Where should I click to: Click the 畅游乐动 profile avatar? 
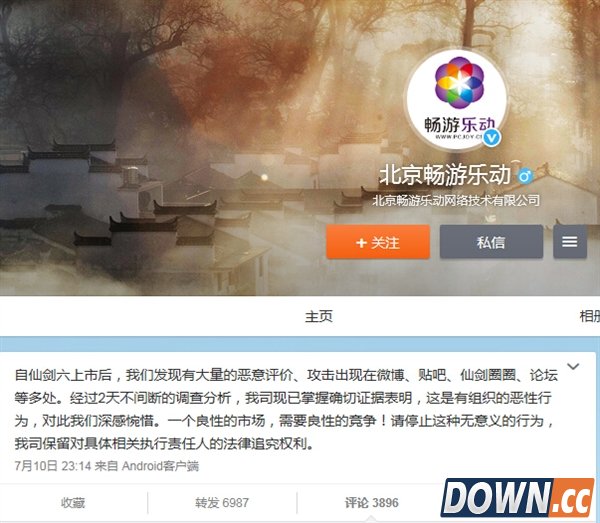tap(457, 100)
